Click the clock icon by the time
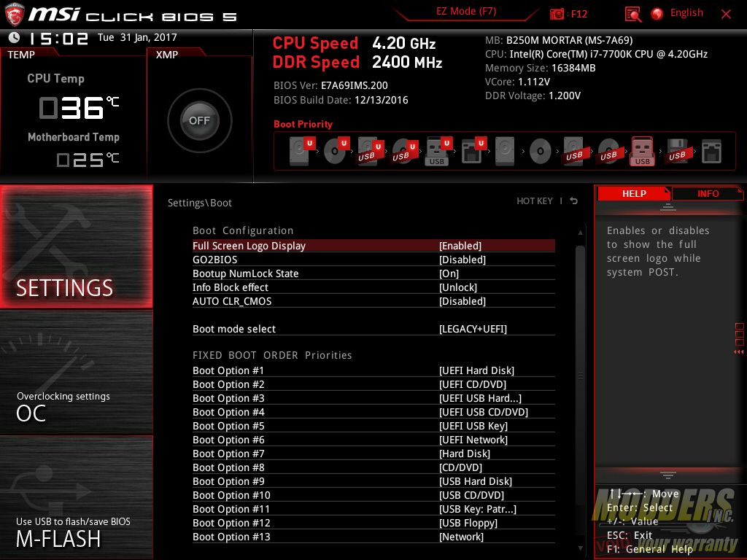Image resolution: width=747 pixels, height=560 pixels. coord(15,37)
